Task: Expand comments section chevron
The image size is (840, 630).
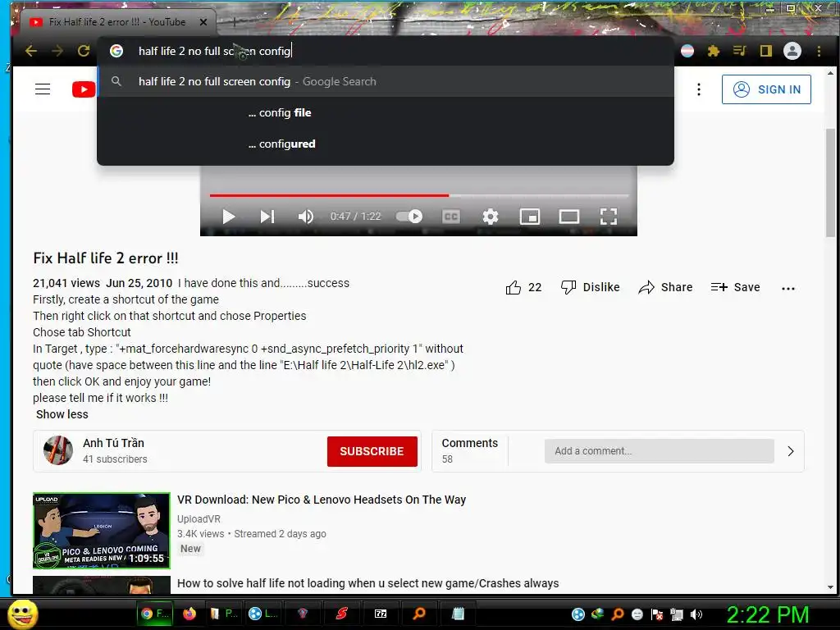Action: 791,451
